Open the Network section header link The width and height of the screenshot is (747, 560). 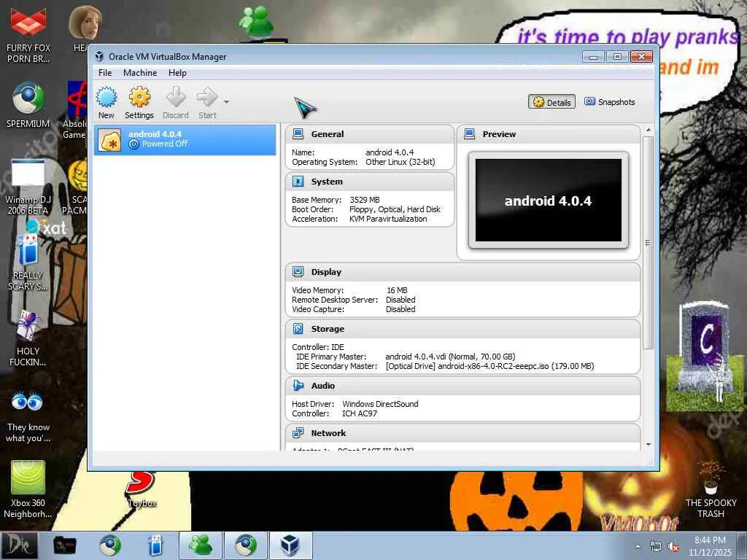tap(328, 433)
